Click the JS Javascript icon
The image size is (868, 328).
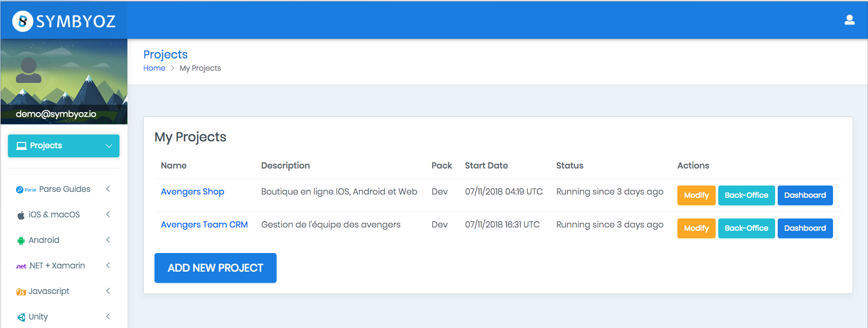coord(21,292)
